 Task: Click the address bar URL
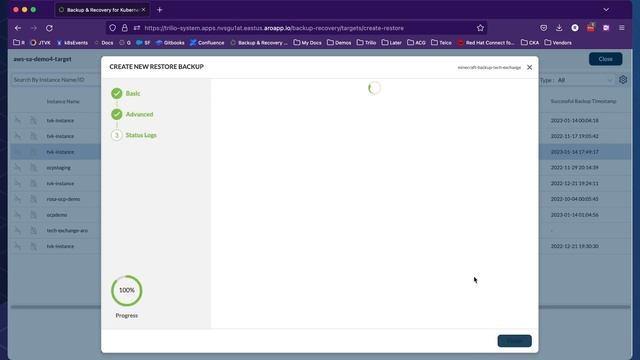274,28
